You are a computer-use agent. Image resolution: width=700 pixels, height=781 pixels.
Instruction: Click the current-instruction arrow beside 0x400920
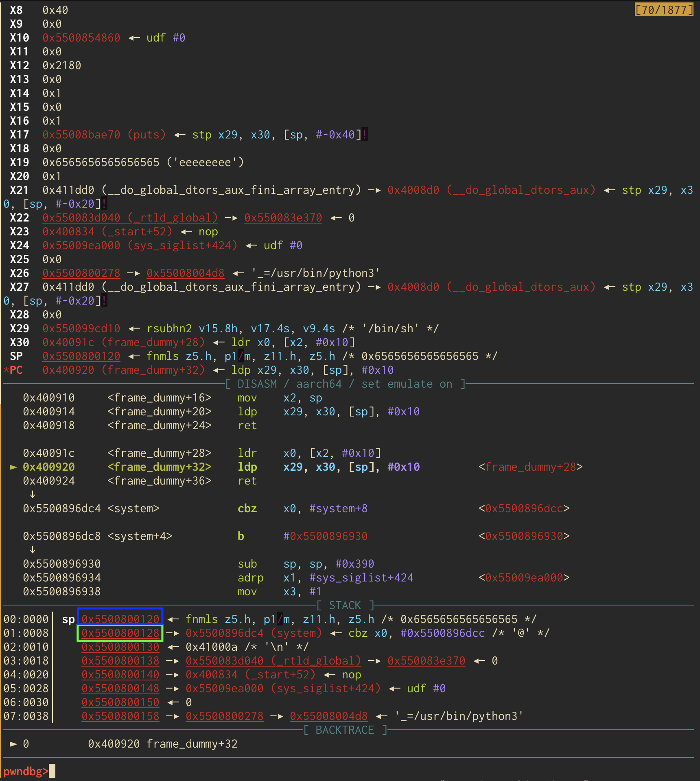13,467
